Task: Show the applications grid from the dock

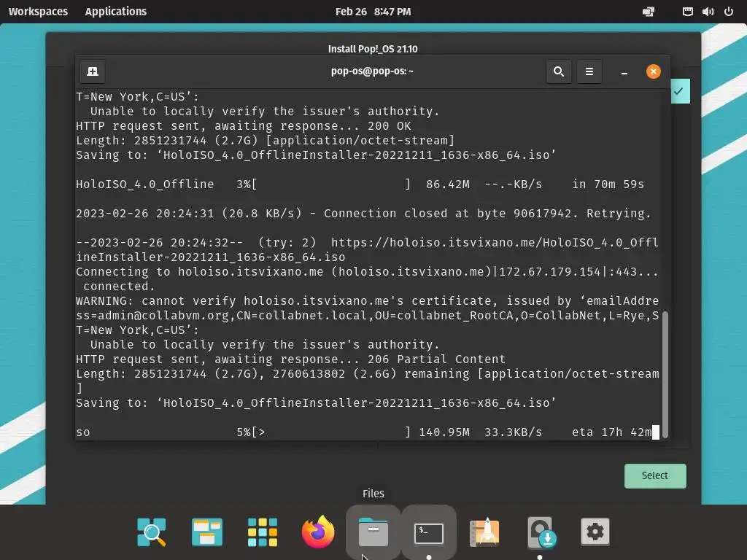Action: pyautogui.click(x=263, y=532)
